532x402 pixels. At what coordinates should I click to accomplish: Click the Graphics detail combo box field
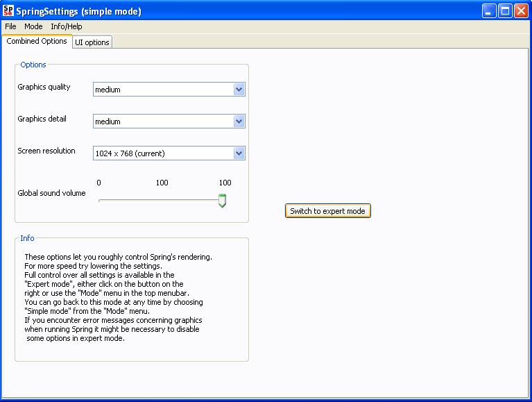click(169, 122)
